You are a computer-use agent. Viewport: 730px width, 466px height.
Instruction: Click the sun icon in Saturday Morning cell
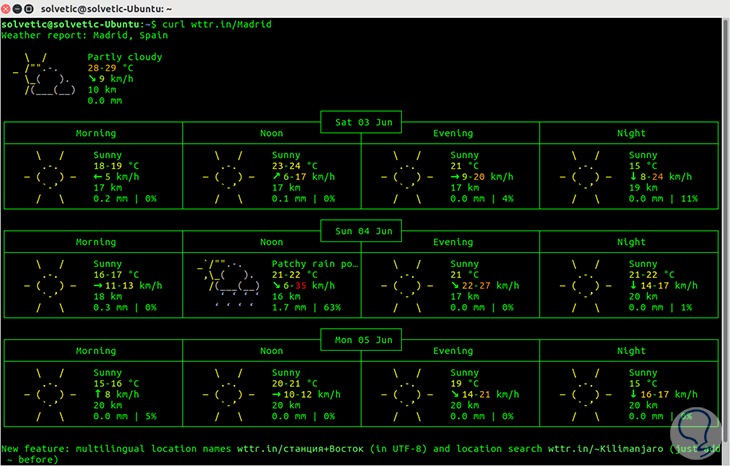click(x=50, y=177)
